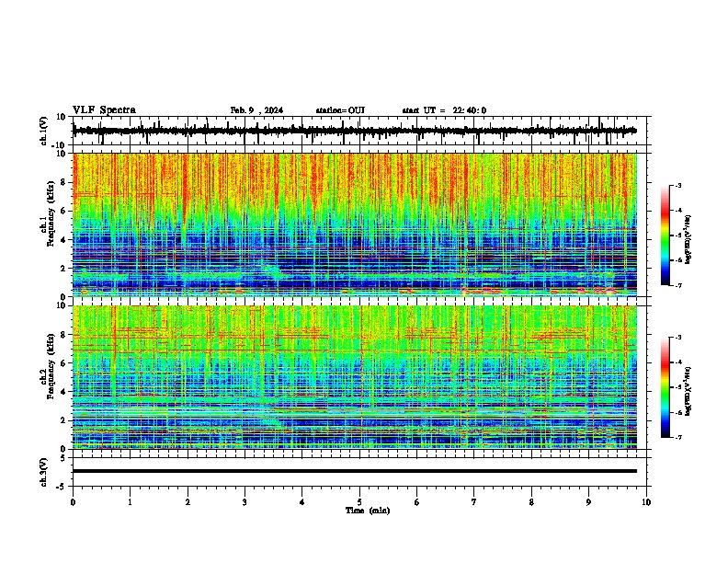Click the ch.3(V) flat trace panel

361,472
